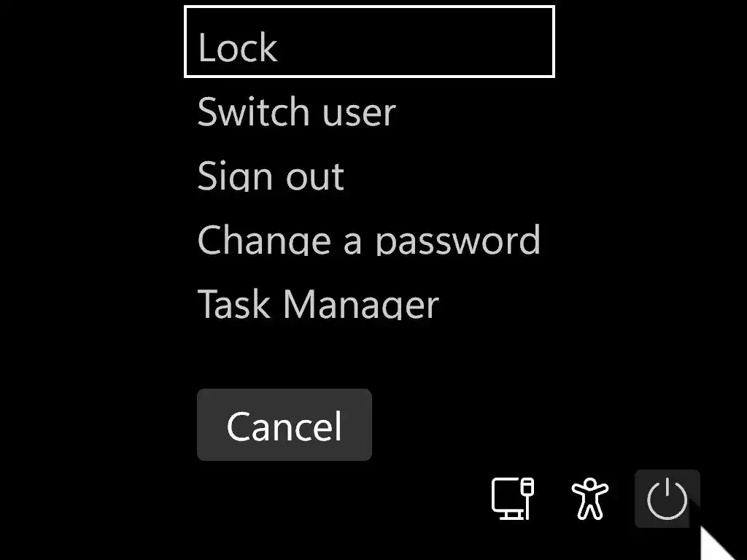The height and width of the screenshot is (560, 747).
Task: Lock this computer now
Action: pyautogui.click(x=369, y=42)
